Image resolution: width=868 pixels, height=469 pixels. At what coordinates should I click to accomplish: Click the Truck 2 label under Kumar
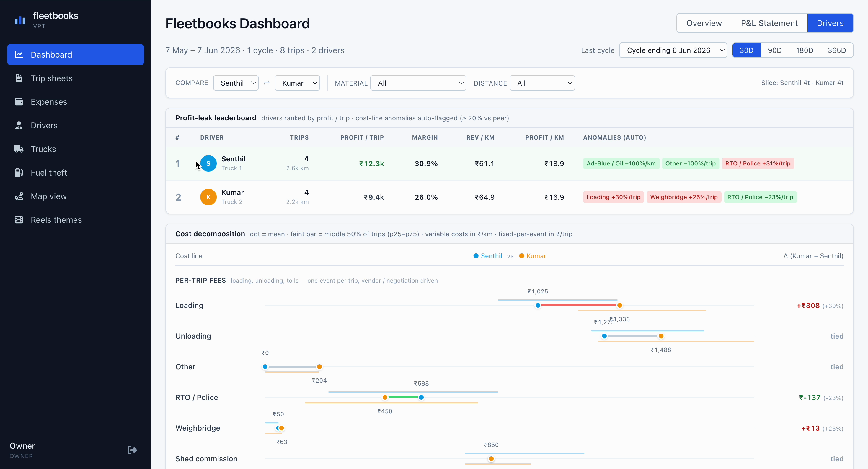click(232, 202)
